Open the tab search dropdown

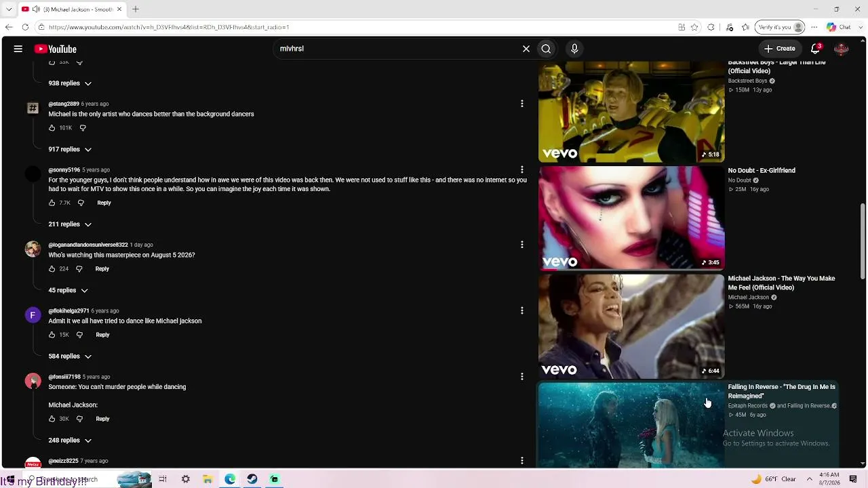click(9, 9)
